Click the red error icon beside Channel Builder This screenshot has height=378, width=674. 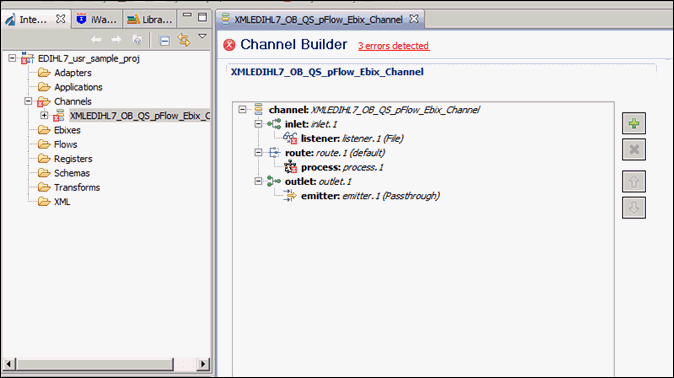[229, 45]
